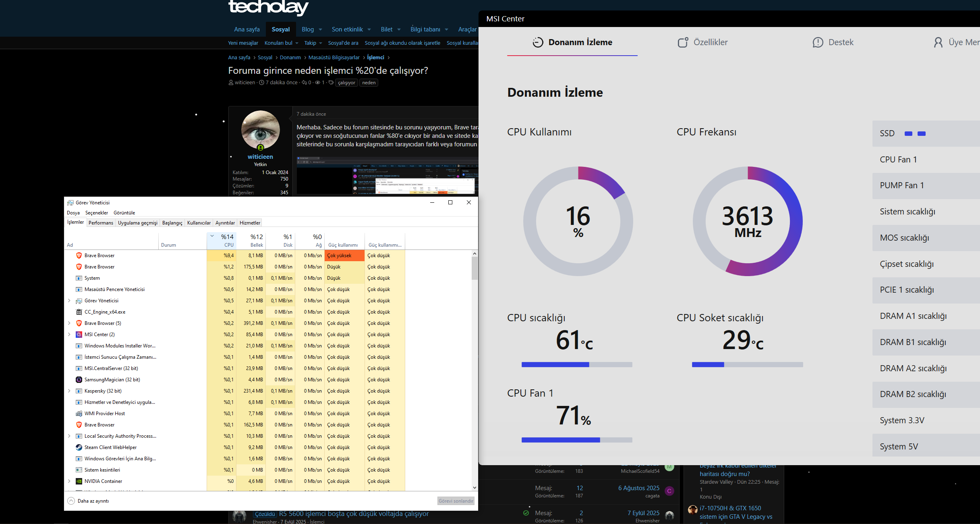
Task: Click the purple C avatar for cagata
Action: click(x=669, y=491)
